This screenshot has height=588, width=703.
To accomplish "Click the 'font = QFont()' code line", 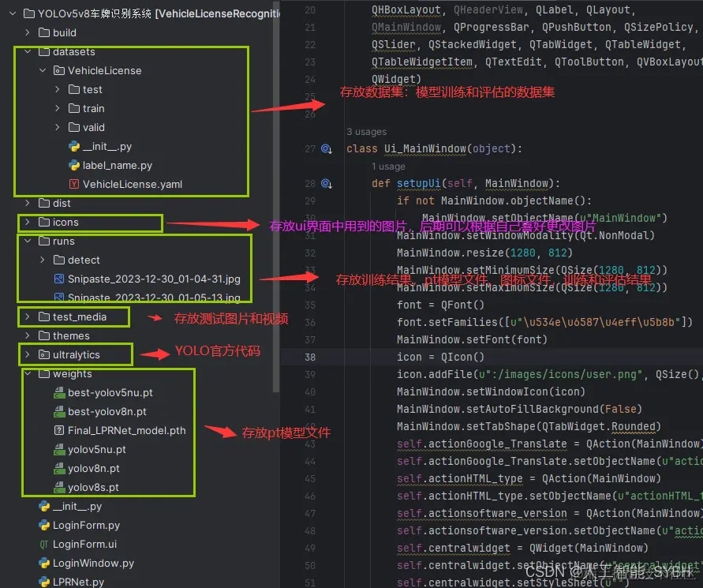I will click(440, 305).
